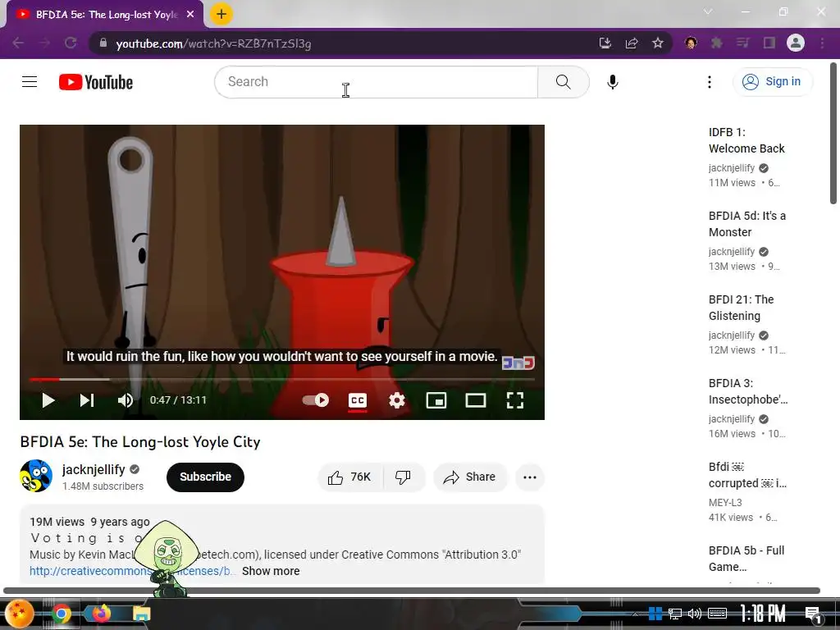The image size is (840, 630).
Task: Open BFDIA 3: Insectophobe's video
Action: coord(748,391)
